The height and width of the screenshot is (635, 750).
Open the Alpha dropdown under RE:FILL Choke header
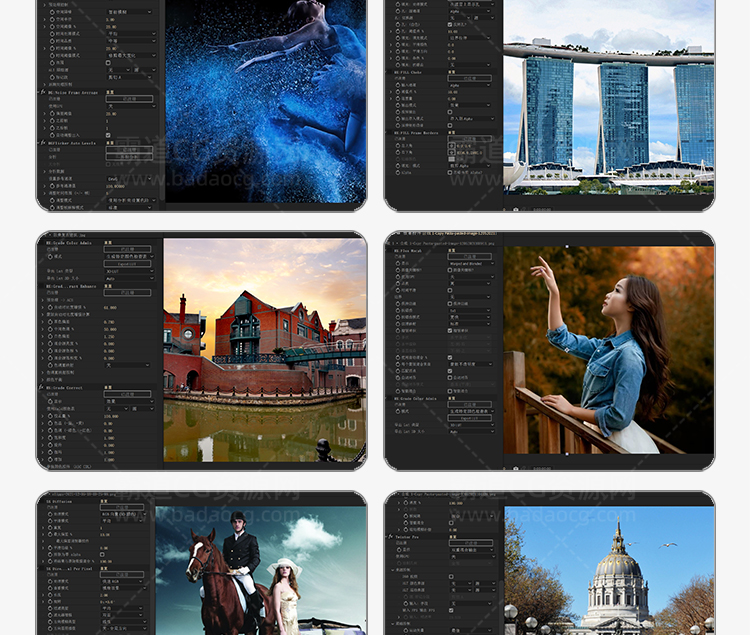[470, 85]
